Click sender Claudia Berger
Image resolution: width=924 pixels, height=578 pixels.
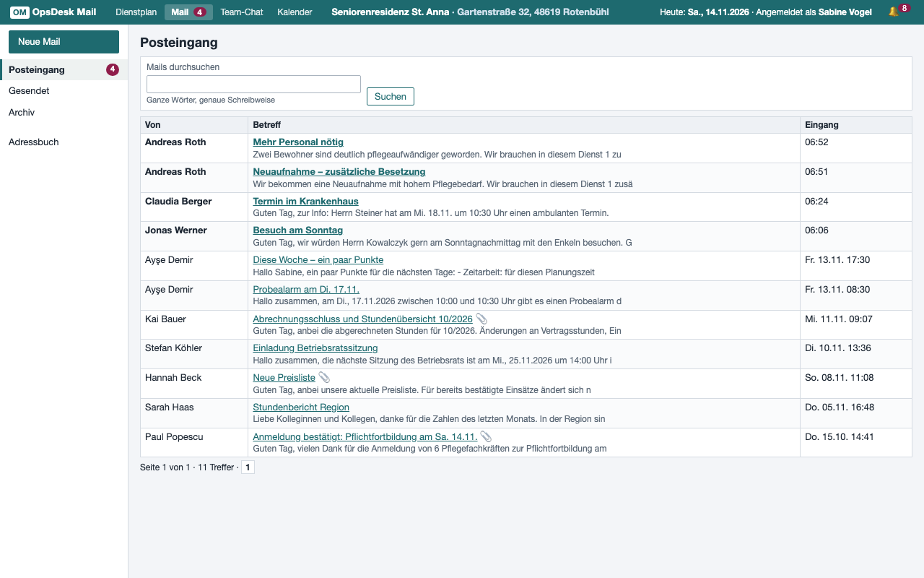point(178,202)
